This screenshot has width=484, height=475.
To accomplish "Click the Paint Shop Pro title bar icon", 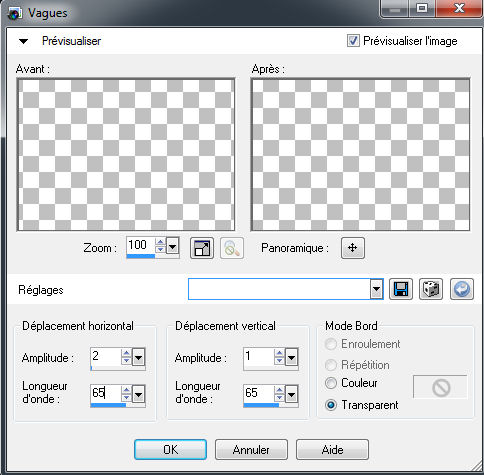I will click(x=14, y=14).
